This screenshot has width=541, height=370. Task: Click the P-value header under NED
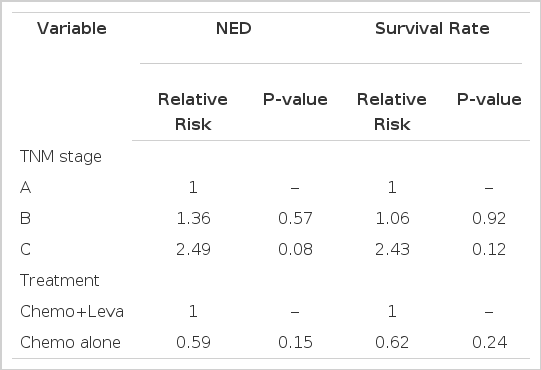pos(295,99)
